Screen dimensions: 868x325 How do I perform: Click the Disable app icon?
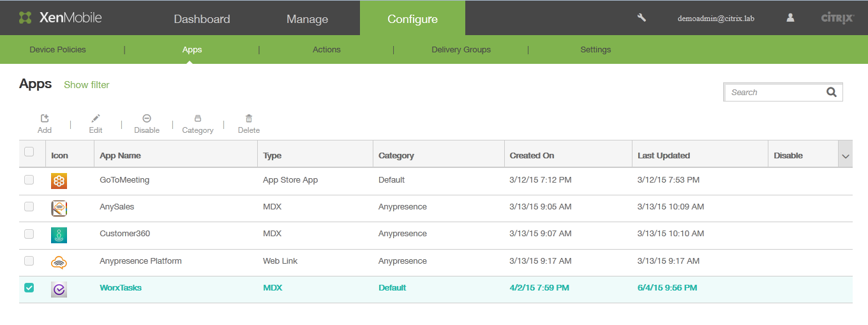click(147, 119)
